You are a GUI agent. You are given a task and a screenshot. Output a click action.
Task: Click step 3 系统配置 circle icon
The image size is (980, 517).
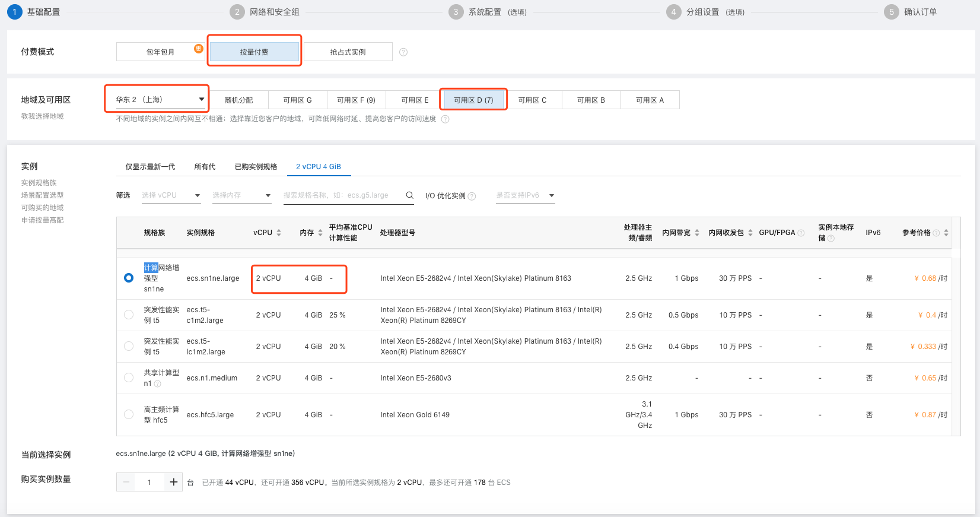[456, 12]
